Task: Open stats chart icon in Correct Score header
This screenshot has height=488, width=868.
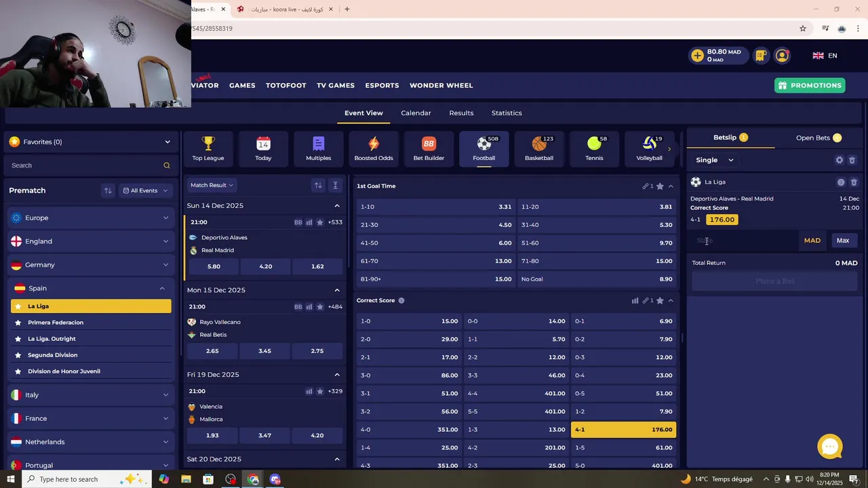Action: point(635,300)
